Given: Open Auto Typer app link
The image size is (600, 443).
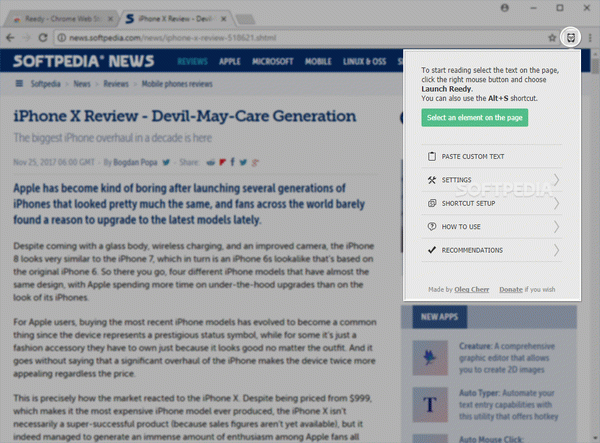Looking at the screenshot, I should 509,404.
